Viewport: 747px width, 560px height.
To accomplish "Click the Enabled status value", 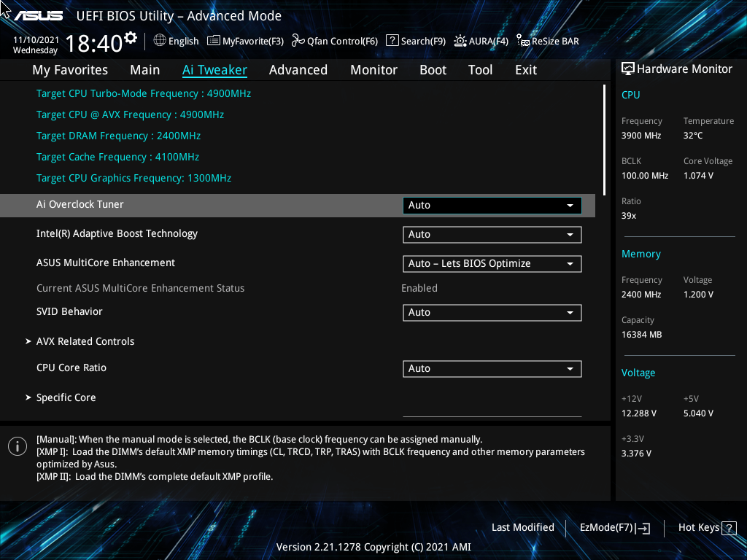I will [419, 289].
